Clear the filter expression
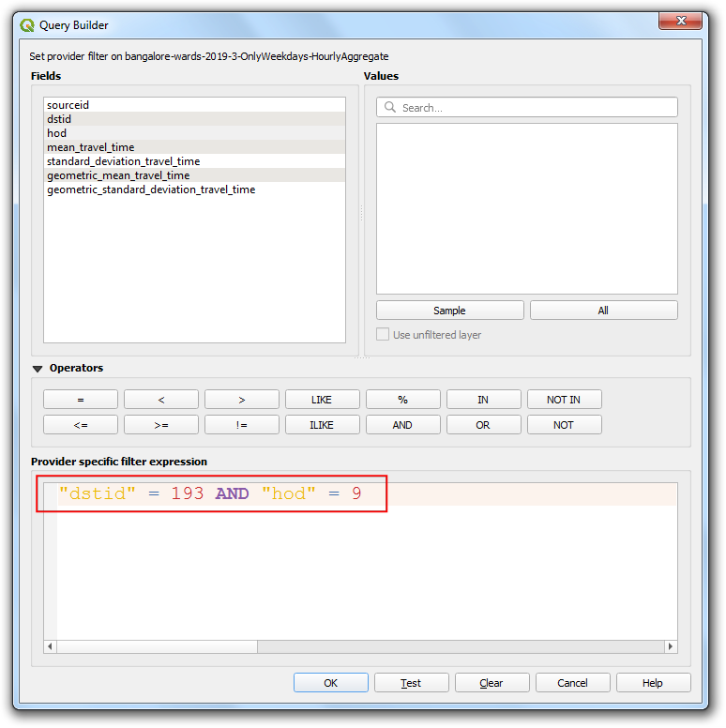Viewport: 726px width, 728px height. click(492, 683)
